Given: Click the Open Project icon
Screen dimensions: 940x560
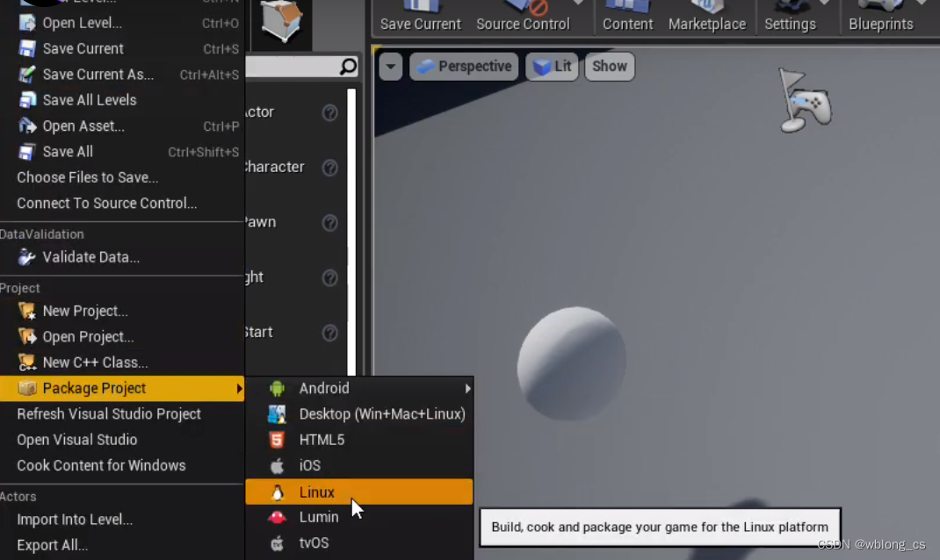Looking at the screenshot, I should click(x=27, y=336).
